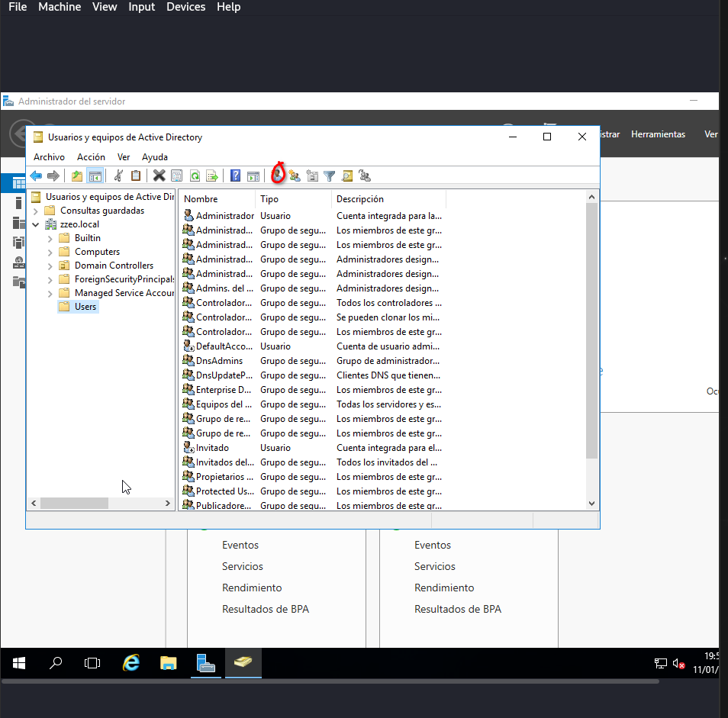
Task: Toggle the show/hide action pane icon
Action: [253, 176]
